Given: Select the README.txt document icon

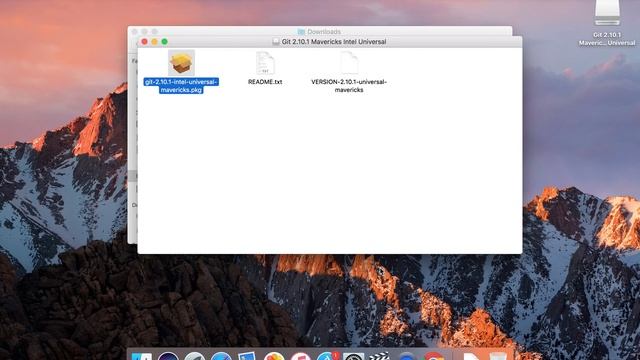Looking at the screenshot, I should pos(265,63).
